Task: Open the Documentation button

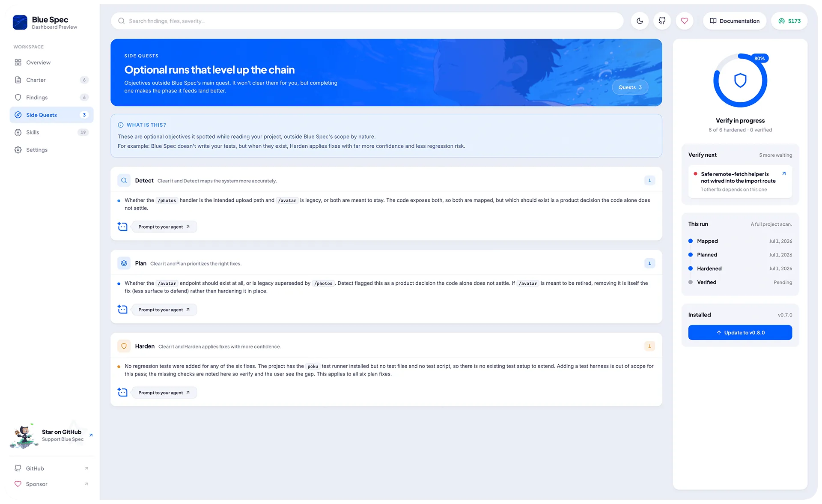Action: pos(735,21)
